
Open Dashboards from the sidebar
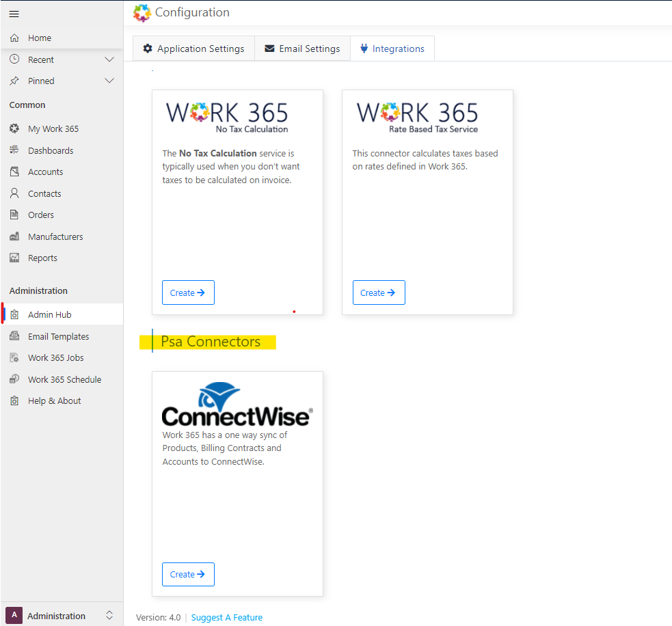[x=62, y=150]
